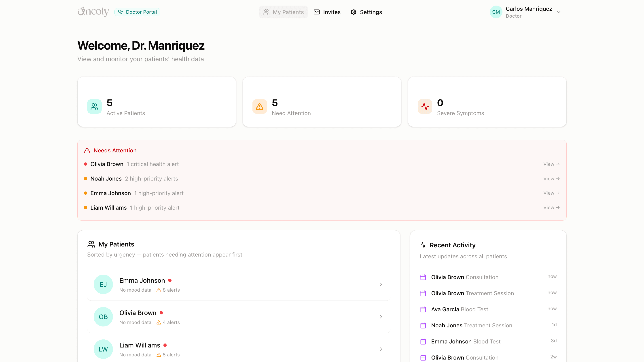Viewport: 644px width, 362px height.
Task: Expand Olivia Brown patient row chevron
Action: click(x=381, y=317)
